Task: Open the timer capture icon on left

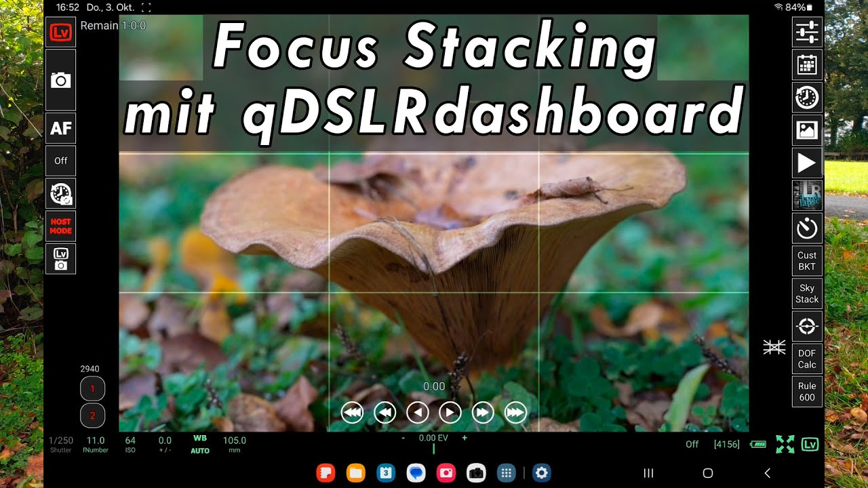Action: point(60,193)
